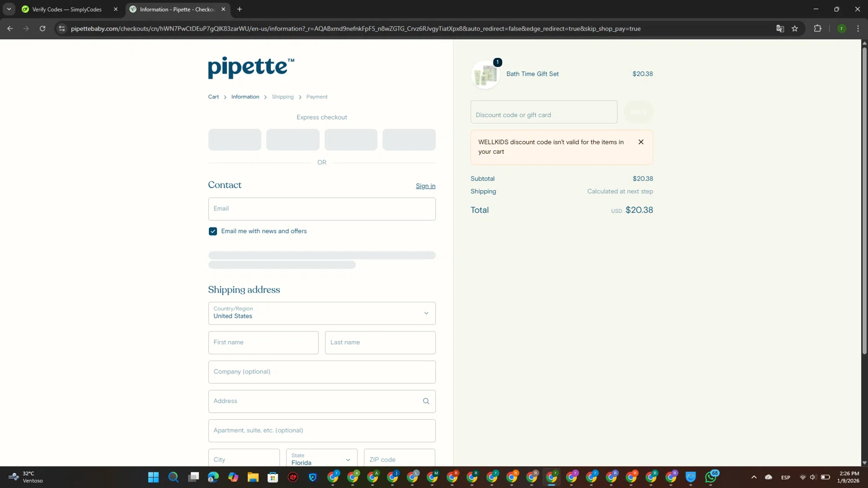This screenshot has height=488, width=868.
Task: Open the battery status tray icon
Action: tap(826, 477)
